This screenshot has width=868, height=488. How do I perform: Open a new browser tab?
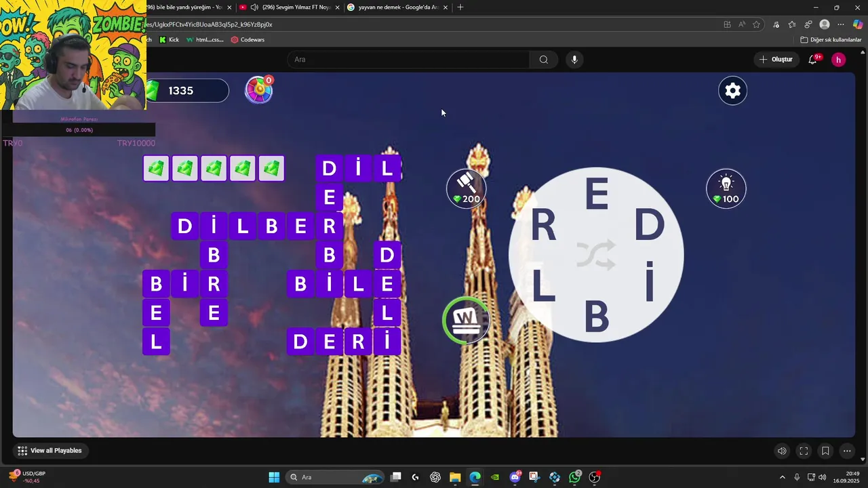click(460, 7)
